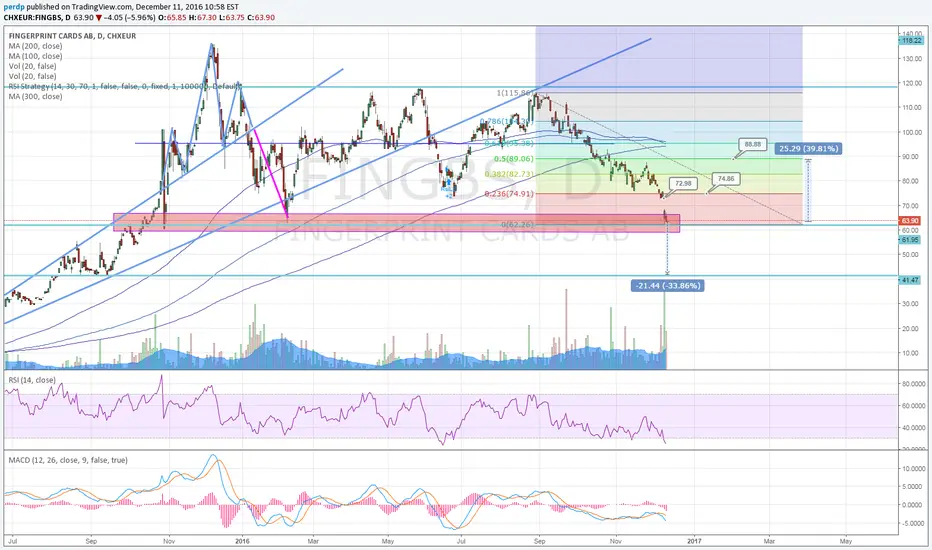Click the 1(115.86) Fibonacci level label
The height and width of the screenshot is (550, 932).
pyautogui.click(x=515, y=93)
